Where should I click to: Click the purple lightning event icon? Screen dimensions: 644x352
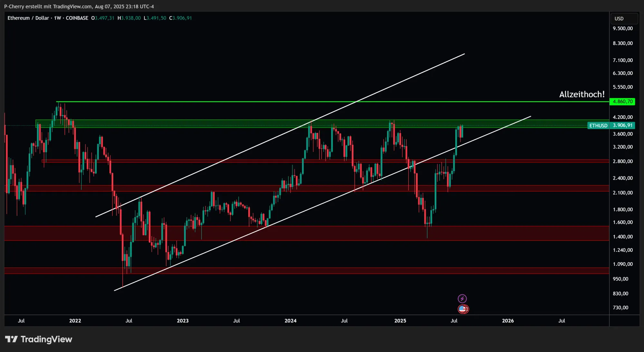tap(462, 299)
